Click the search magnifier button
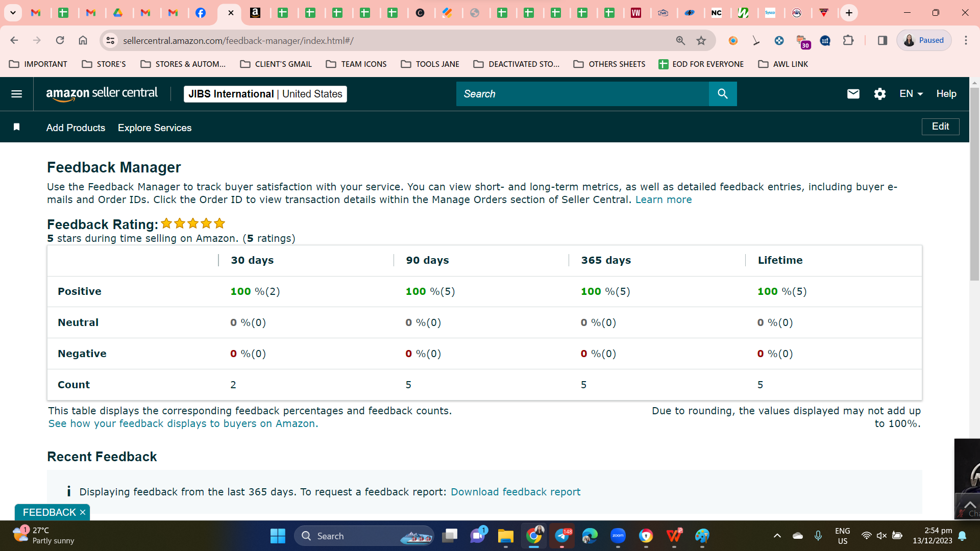 722,94
